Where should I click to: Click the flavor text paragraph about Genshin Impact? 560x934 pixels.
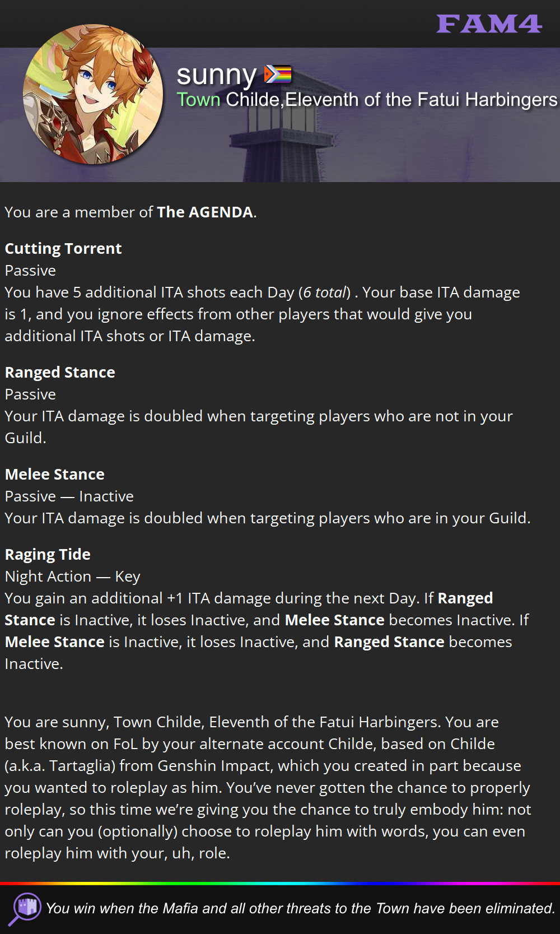(x=268, y=787)
